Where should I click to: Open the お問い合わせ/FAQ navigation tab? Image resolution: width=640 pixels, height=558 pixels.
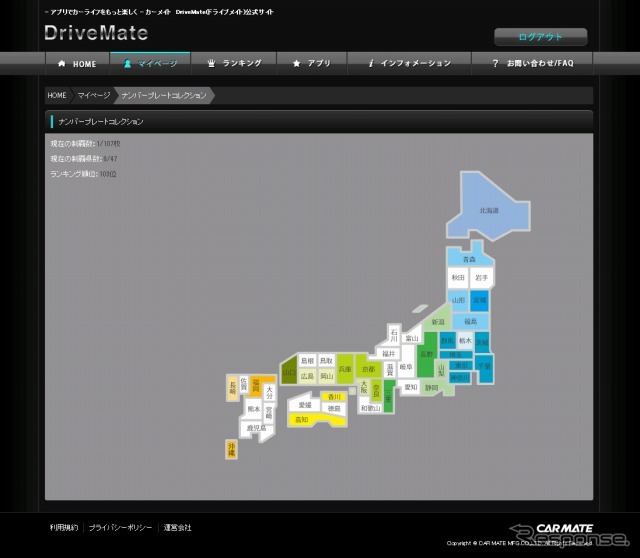pos(532,63)
